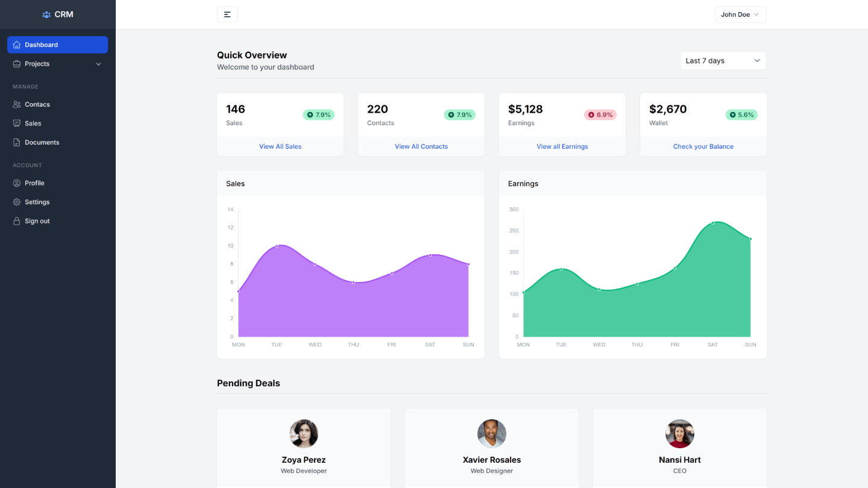Open the Documents icon in sidebar

click(x=17, y=142)
